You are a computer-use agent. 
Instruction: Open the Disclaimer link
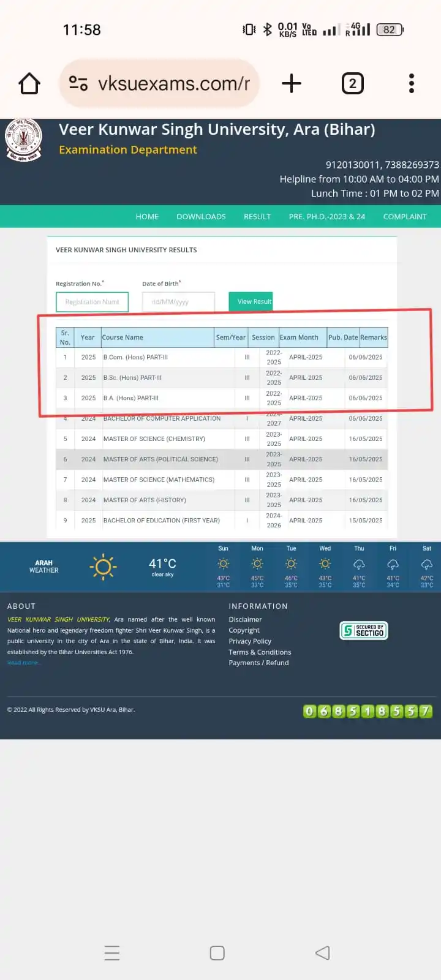(245, 620)
